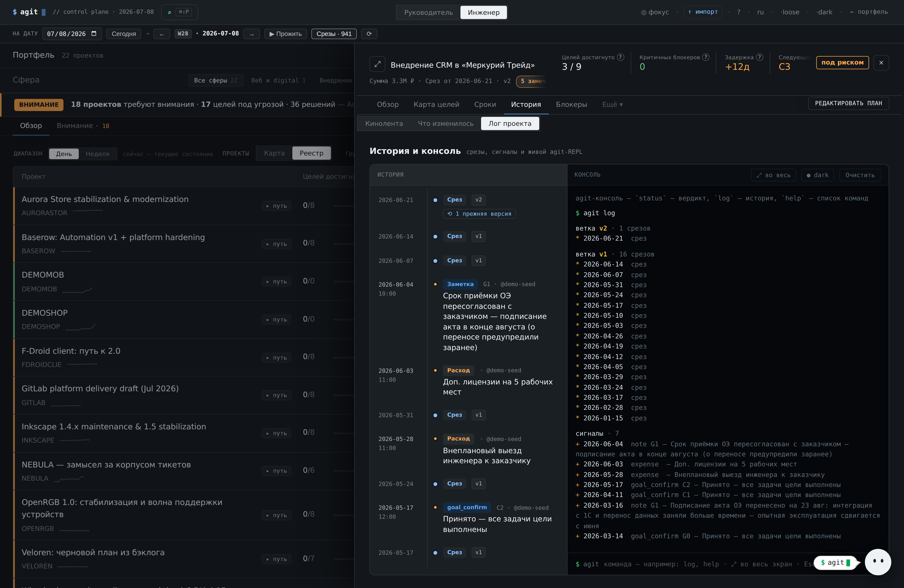
Task: Go to previous week arrow
Action: coord(162,34)
